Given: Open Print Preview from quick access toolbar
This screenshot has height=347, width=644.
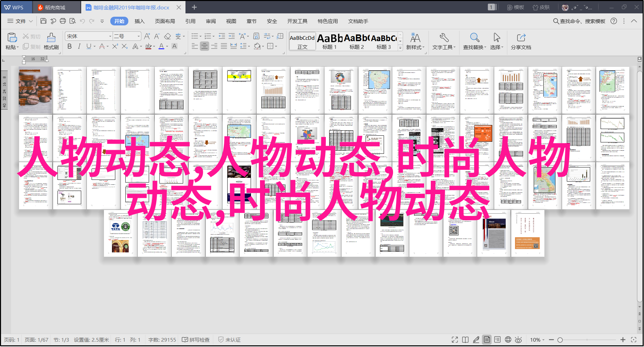Looking at the screenshot, I should [73, 21].
